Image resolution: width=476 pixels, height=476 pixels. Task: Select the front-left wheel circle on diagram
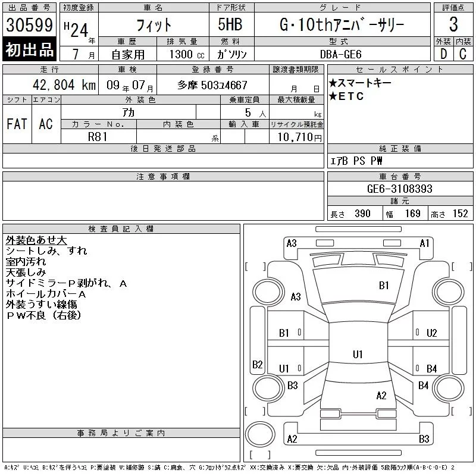[268, 292]
